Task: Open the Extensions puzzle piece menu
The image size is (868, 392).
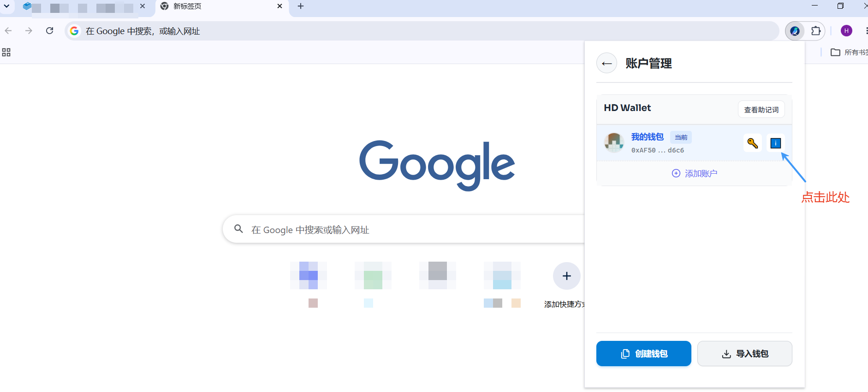Action: click(816, 31)
